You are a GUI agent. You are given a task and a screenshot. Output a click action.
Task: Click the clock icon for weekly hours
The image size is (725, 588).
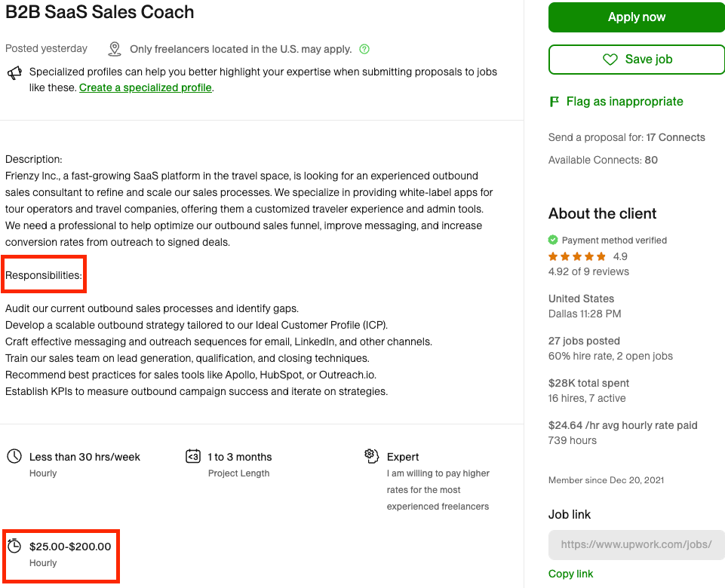click(x=14, y=456)
